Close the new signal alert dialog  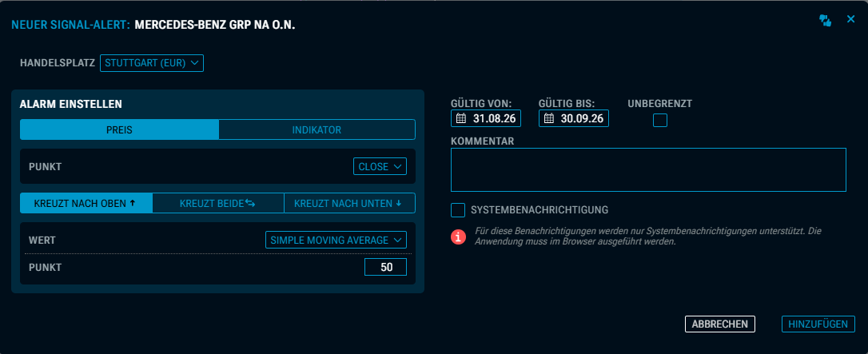point(851,19)
